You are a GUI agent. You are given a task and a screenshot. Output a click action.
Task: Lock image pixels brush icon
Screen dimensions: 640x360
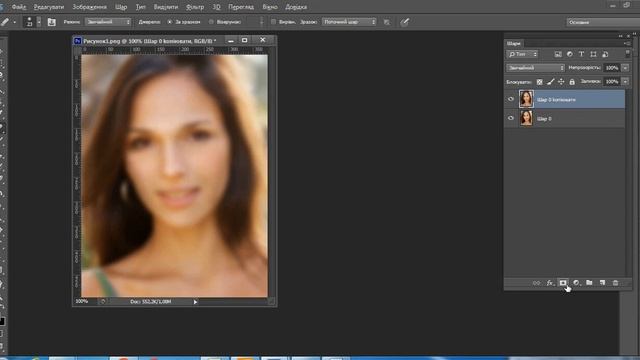point(551,82)
